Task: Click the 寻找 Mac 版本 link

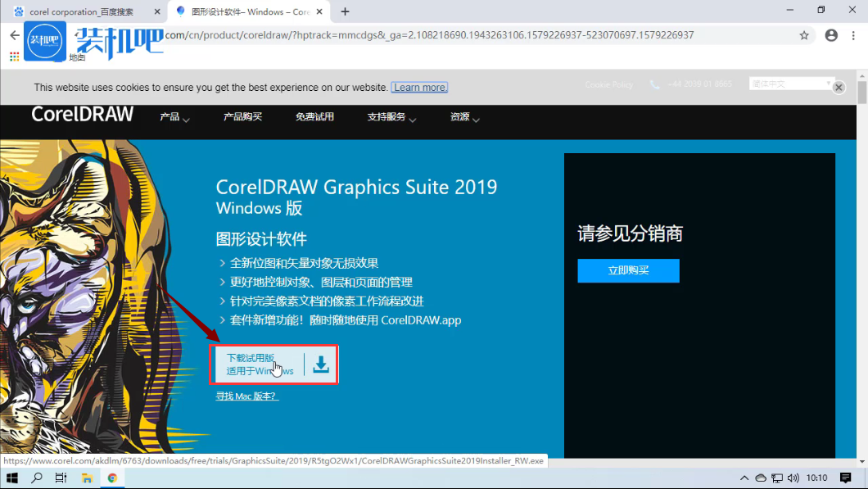Action: tap(246, 396)
